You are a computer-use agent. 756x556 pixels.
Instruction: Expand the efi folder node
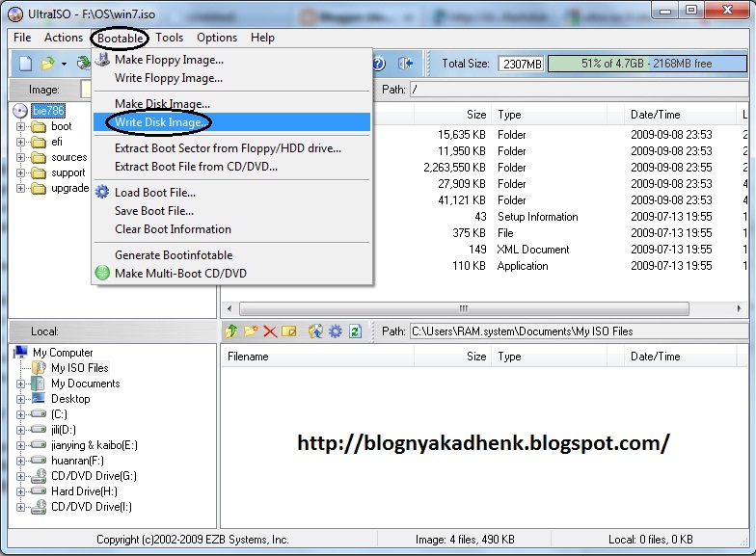[x=21, y=143]
